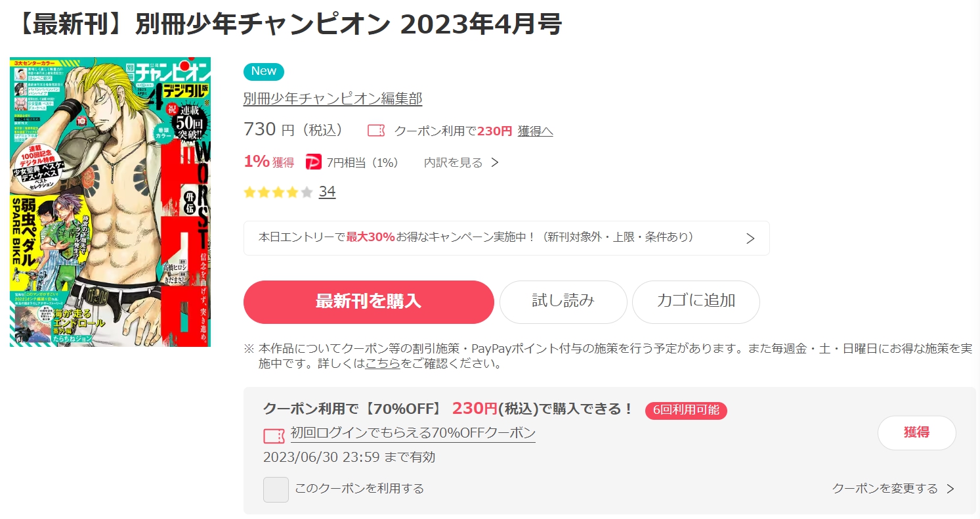The width and height of the screenshot is (980, 519).
Task: Click the magazine cover thumbnail
Action: click(x=110, y=202)
